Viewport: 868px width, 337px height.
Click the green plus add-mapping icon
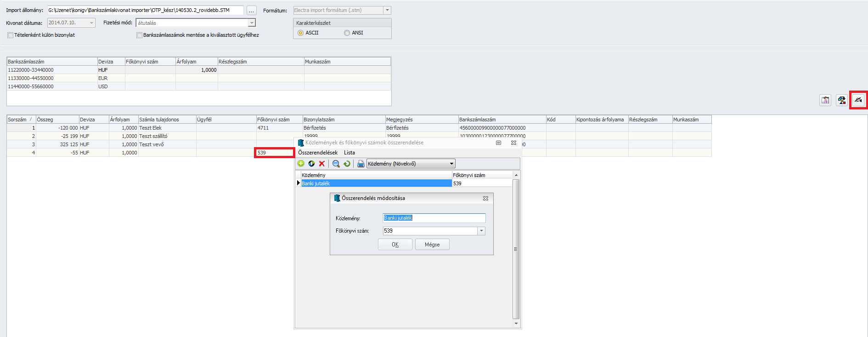[x=301, y=164]
